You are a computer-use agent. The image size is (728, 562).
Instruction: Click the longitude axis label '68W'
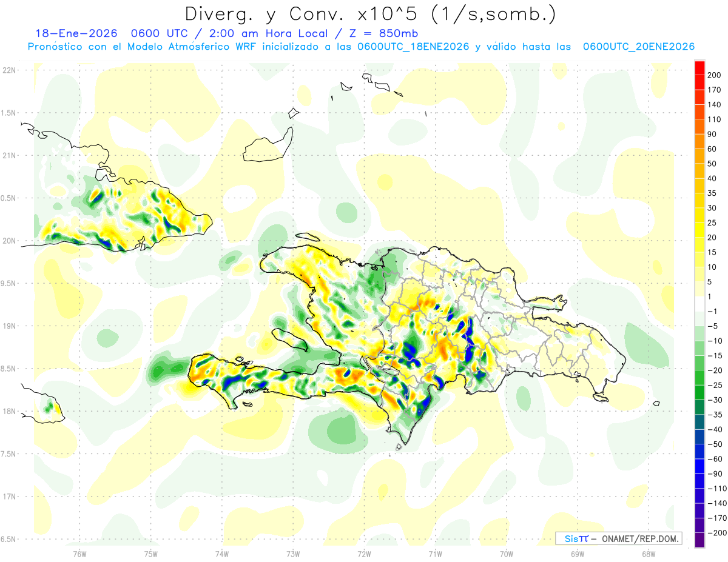[649, 555]
